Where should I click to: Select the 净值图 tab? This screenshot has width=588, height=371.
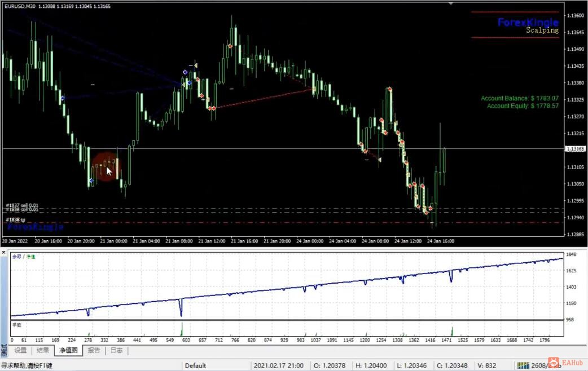(x=68, y=350)
